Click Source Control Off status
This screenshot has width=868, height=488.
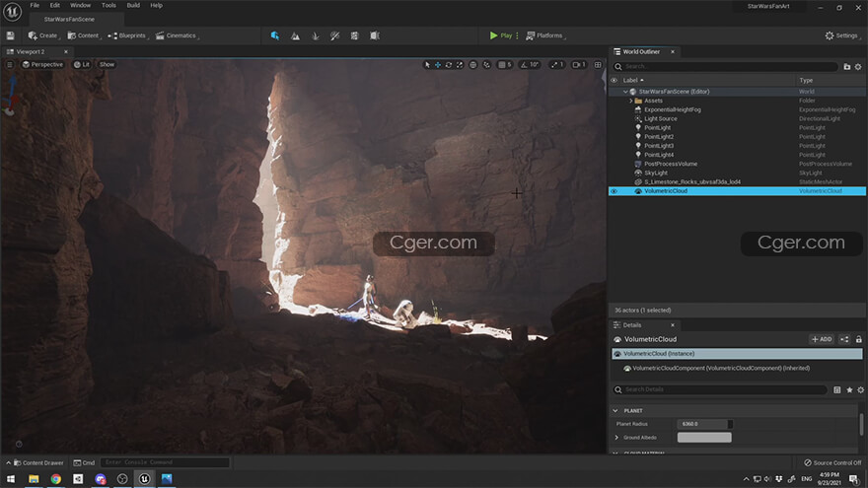[832, 463]
